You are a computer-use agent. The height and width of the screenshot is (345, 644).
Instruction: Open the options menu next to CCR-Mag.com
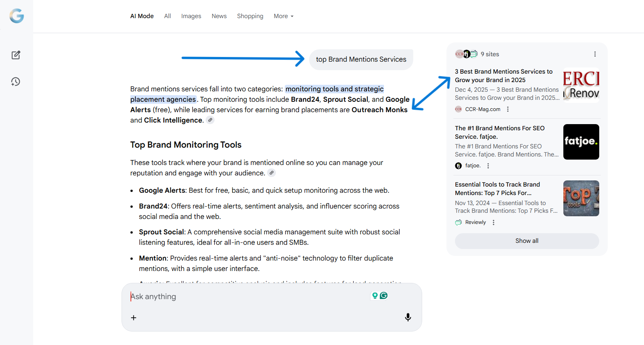pos(508,109)
